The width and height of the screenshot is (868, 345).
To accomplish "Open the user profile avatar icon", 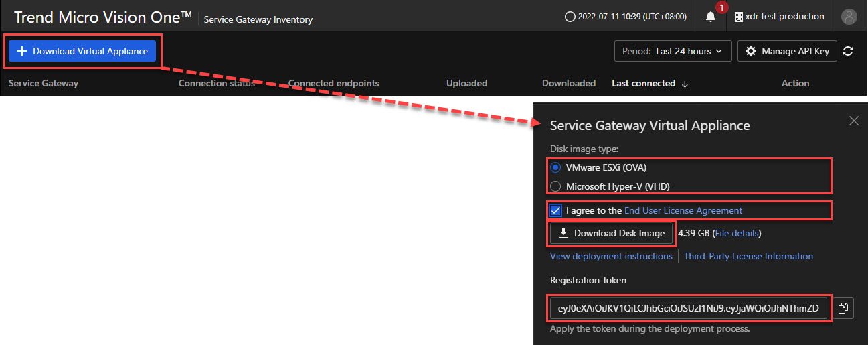I will (x=849, y=17).
